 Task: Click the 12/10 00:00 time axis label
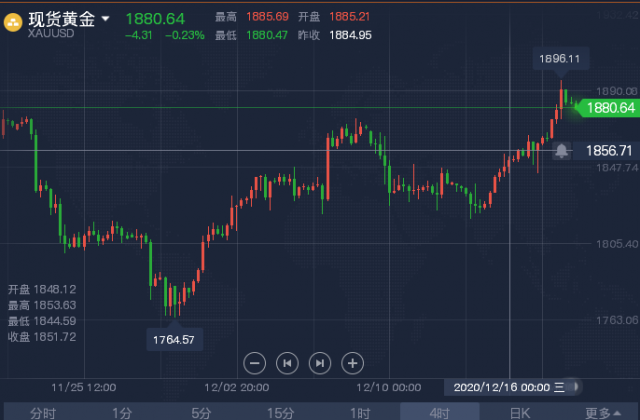click(x=389, y=387)
